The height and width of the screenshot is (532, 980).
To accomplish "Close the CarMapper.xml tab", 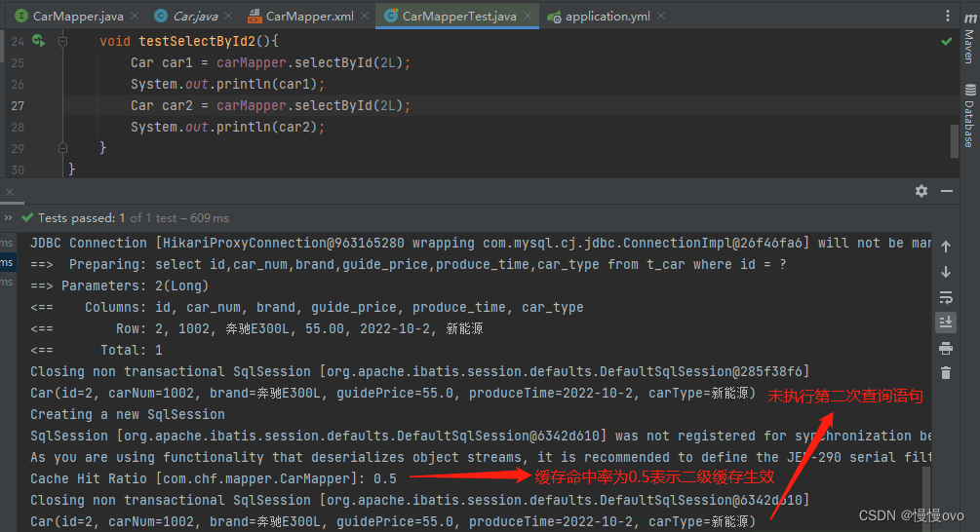I will [365, 17].
